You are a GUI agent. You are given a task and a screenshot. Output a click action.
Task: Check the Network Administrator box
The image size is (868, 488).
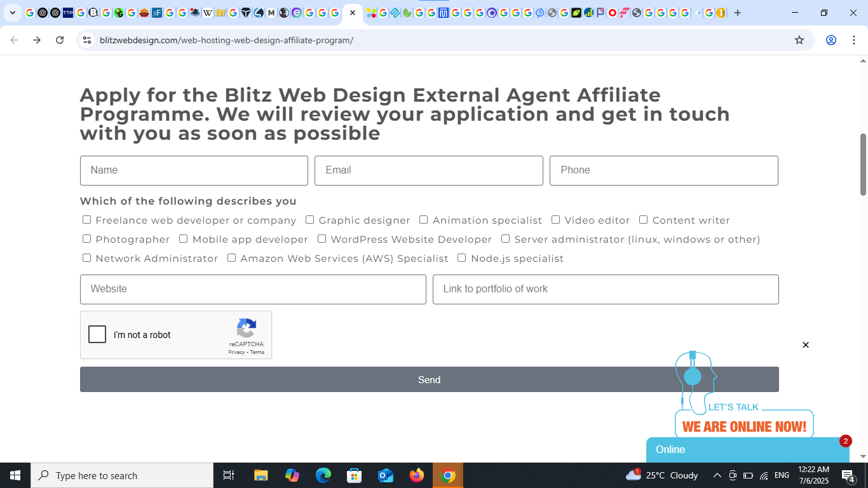(x=86, y=258)
